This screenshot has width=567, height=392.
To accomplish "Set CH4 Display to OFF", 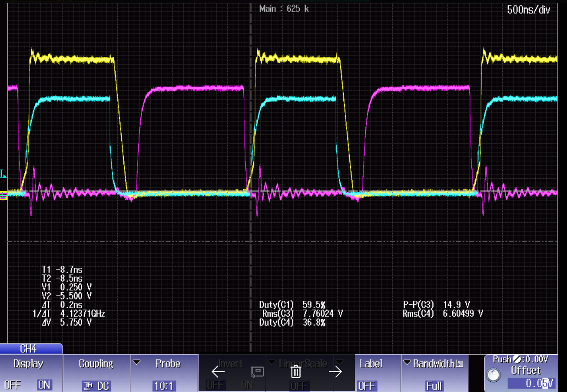I will [13, 385].
